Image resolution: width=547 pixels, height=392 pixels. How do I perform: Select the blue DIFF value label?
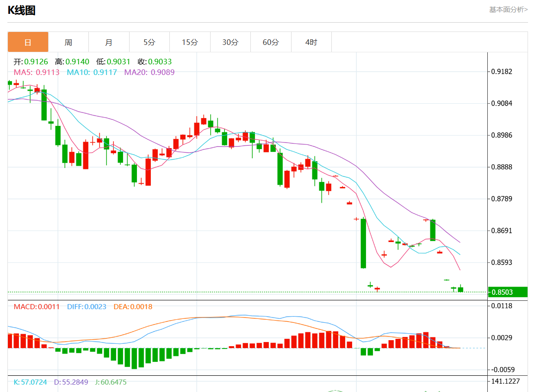[87, 306]
